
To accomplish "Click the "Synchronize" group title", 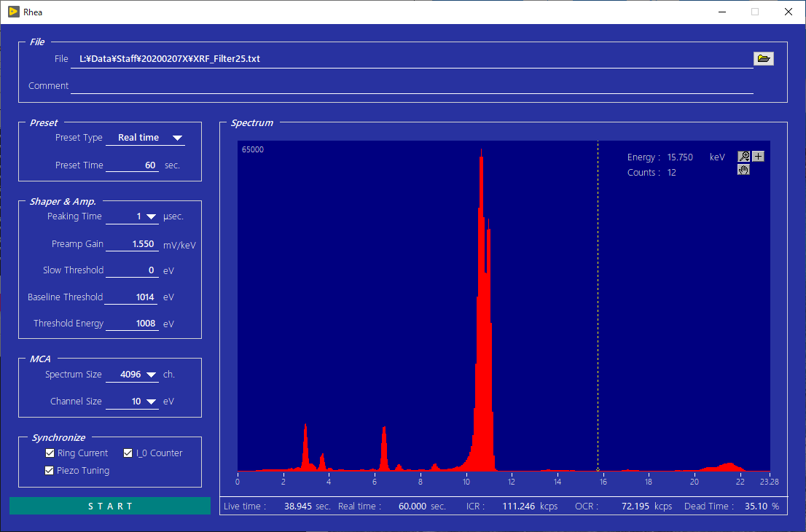I will [58, 437].
